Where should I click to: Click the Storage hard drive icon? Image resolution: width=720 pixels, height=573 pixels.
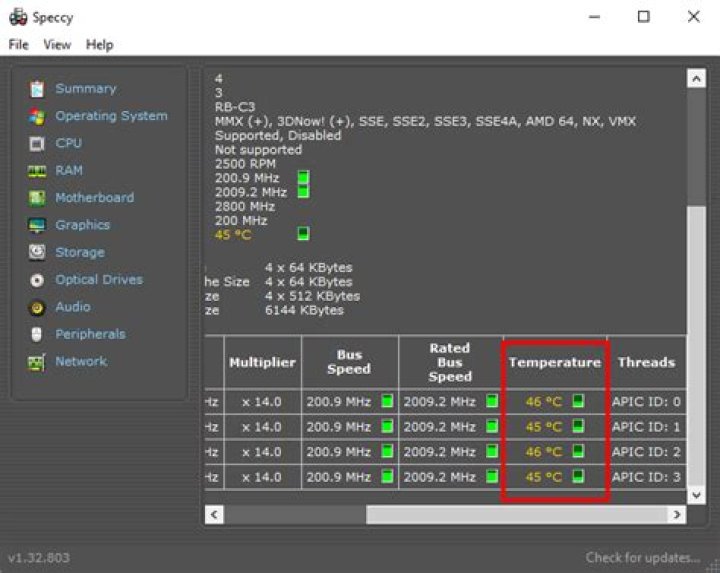point(37,252)
